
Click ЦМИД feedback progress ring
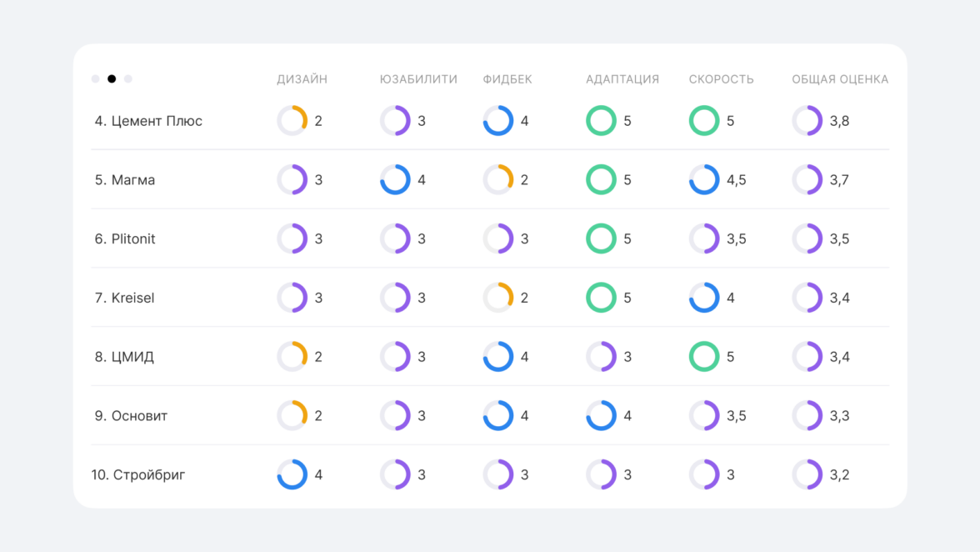498,357
